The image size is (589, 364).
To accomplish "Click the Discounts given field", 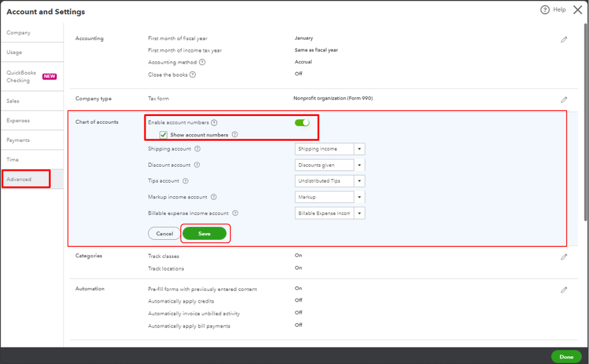I will [324, 165].
